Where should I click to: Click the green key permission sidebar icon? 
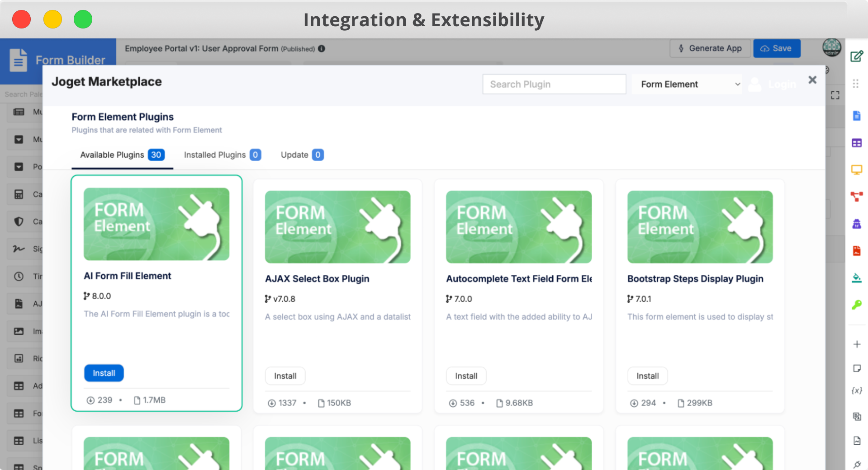pyautogui.click(x=856, y=305)
